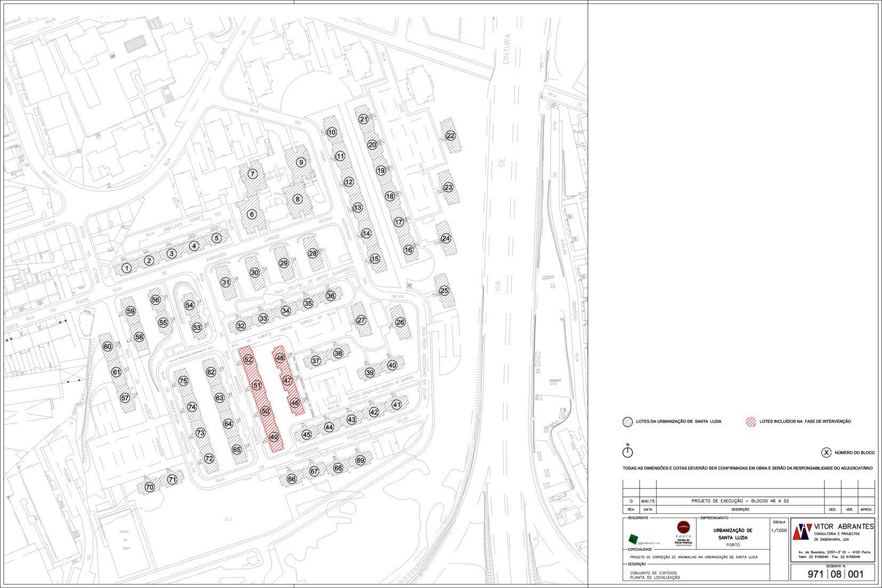Click the 'Av. da Boavista' address line
The width and height of the screenshot is (882, 588).
click(834, 552)
